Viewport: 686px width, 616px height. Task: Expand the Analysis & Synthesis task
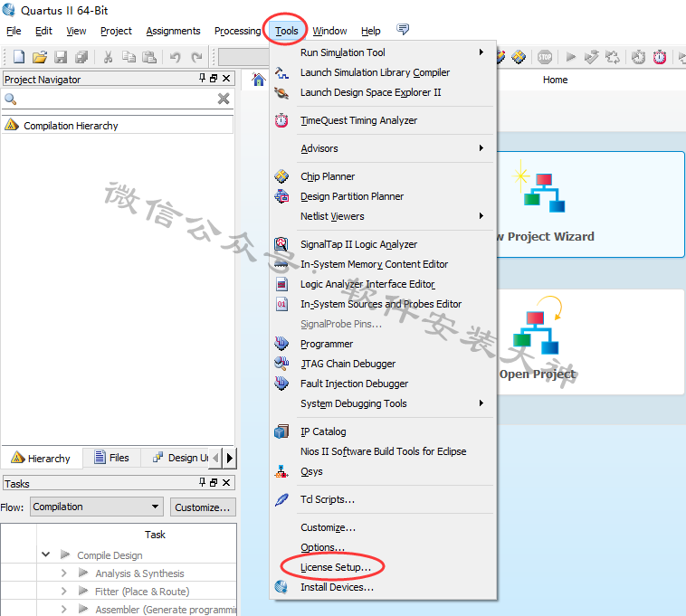point(64,573)
